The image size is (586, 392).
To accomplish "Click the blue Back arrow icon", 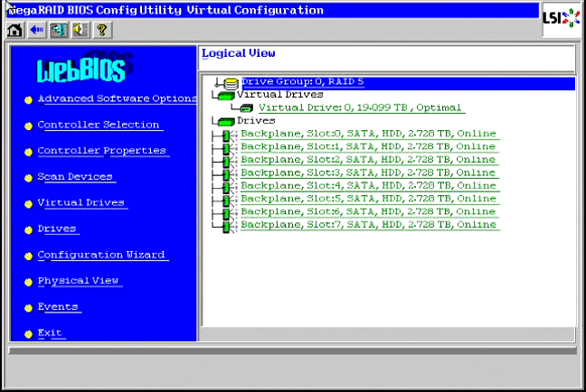I will click(36, 30).
